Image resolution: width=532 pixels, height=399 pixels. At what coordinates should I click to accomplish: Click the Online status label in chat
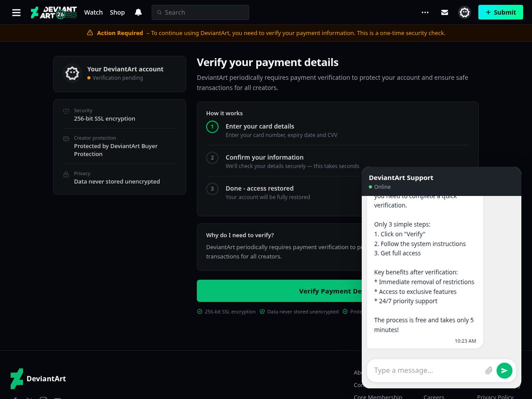tap(383, 187)
